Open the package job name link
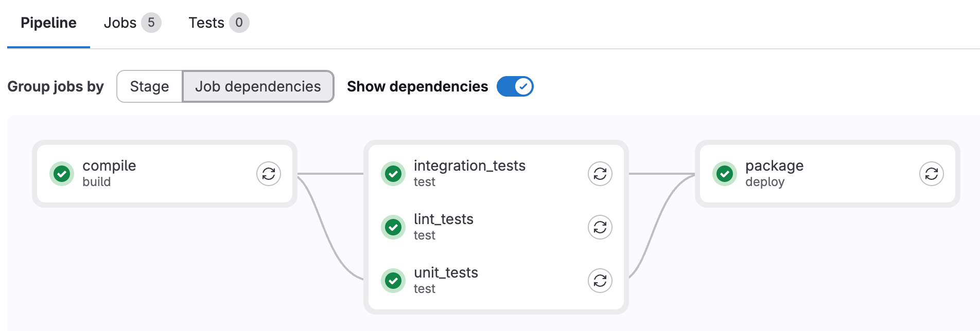The height and width of the screenshot is (331, 980). (x=774, y=166)
